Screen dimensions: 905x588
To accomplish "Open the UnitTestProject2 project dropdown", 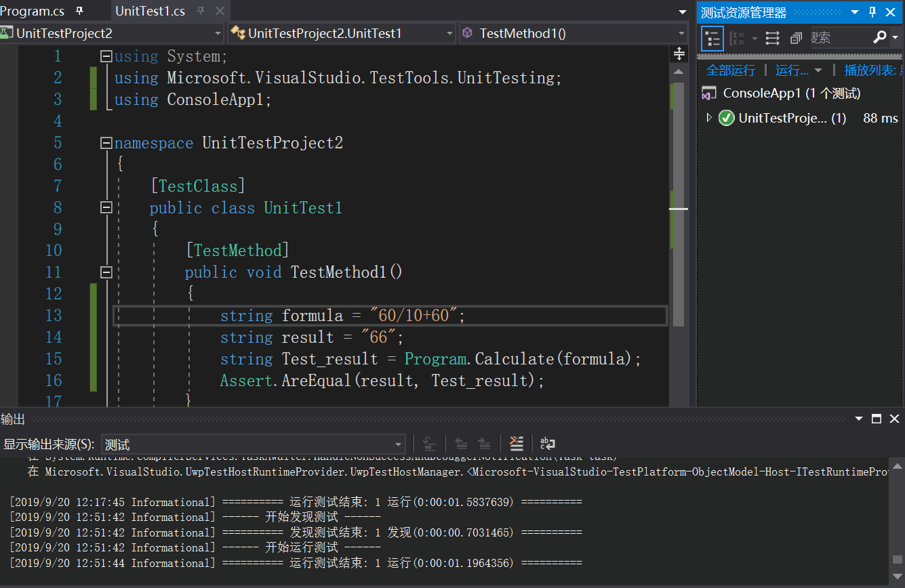I will [x=112, y=33].
